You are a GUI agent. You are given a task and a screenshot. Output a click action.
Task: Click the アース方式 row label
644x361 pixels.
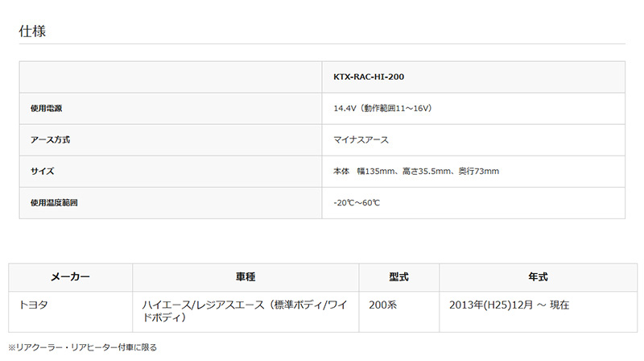point(50,139)
